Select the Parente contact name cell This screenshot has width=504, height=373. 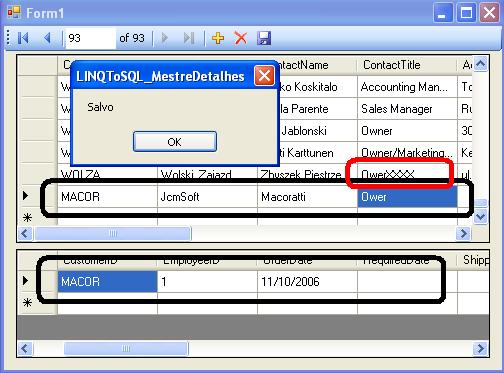coord(317,109)
